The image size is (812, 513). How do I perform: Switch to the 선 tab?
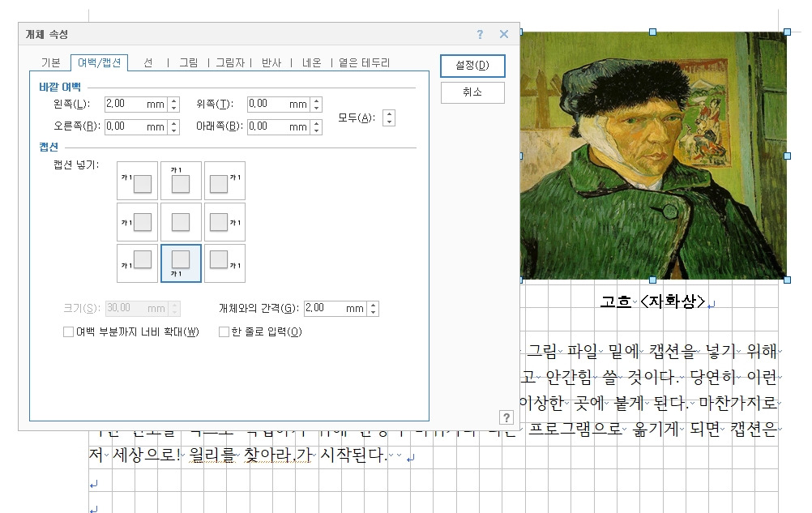coord(148,62)
